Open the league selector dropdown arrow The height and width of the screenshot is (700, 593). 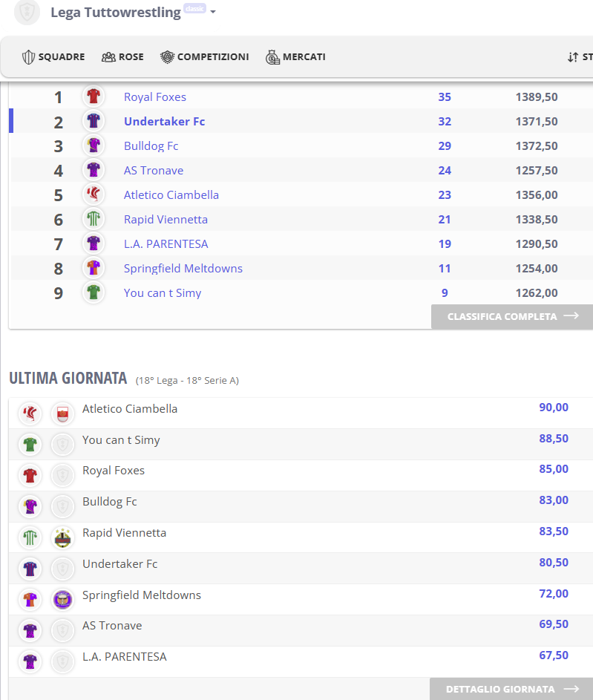tap(213, 12)
